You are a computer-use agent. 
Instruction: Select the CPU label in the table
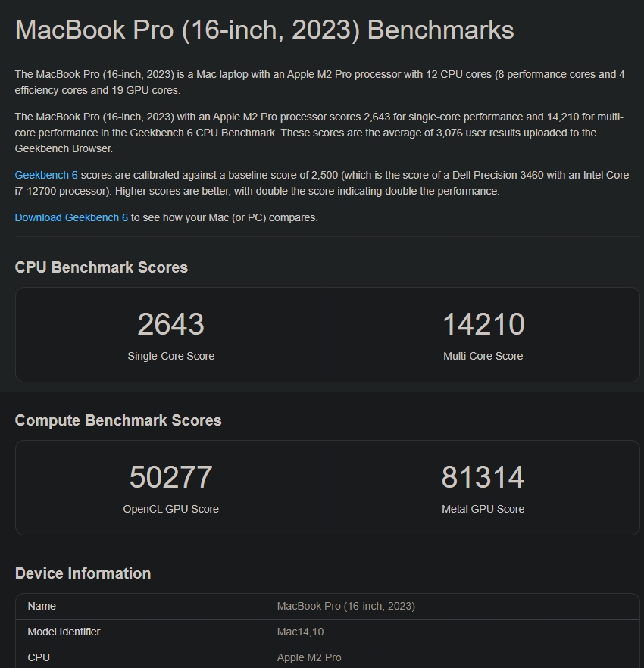coord(39,657)
